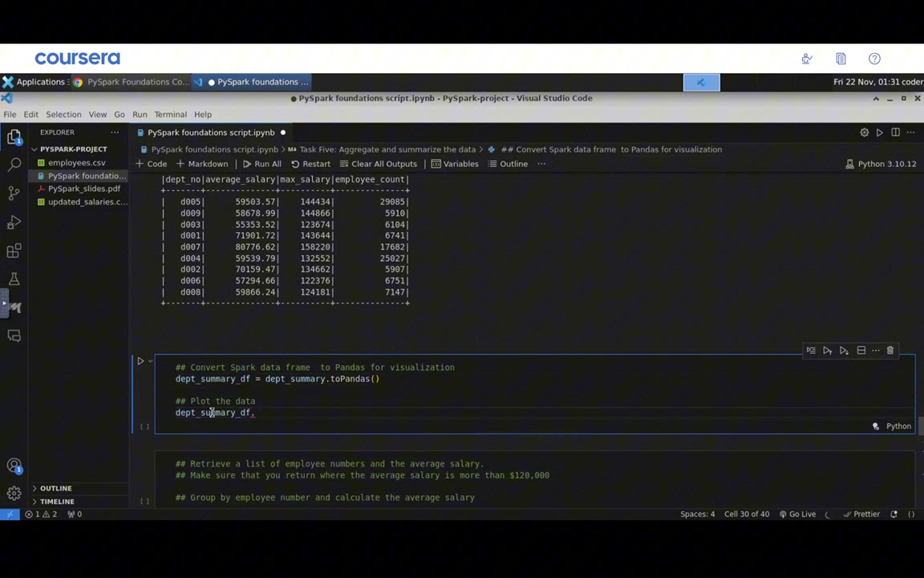This screenshot has height=578, width=924.
Task: Open notifications bell in status bar
Action: click(x=894, y=515)
